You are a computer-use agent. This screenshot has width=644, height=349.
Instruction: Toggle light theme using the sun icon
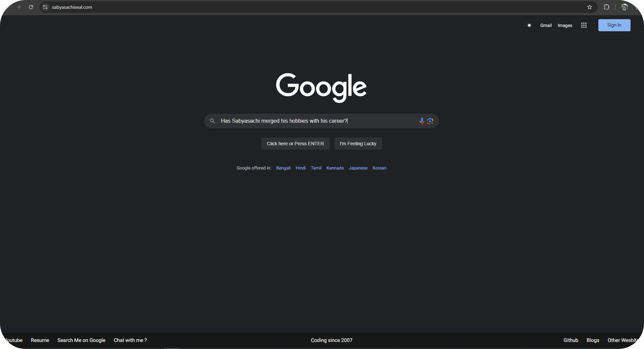529,25
